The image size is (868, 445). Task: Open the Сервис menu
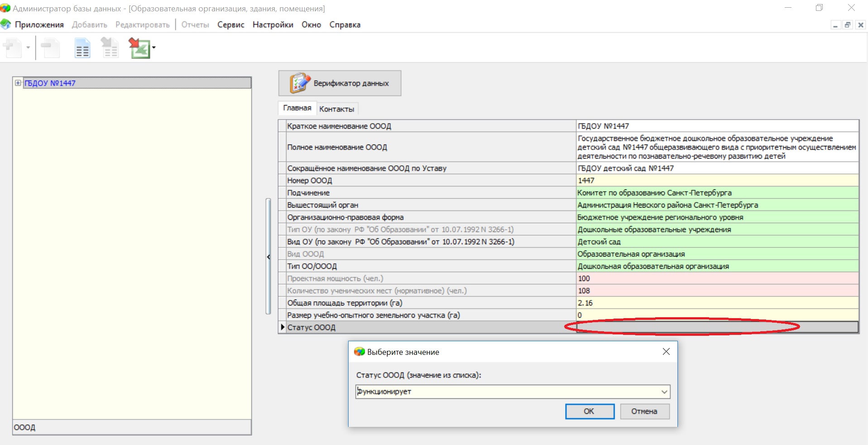click(230, 24)
